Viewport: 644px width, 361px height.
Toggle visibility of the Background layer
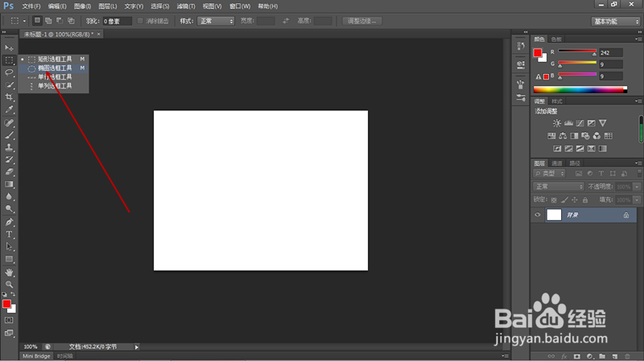538,215
